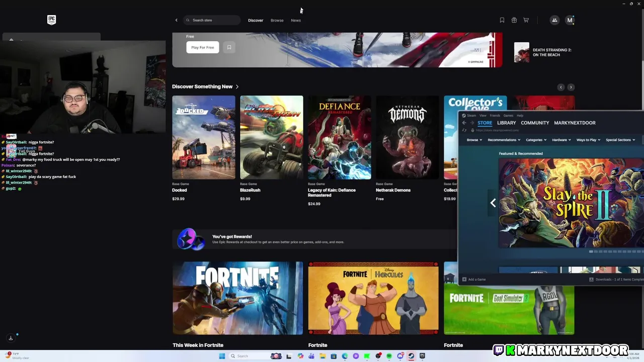Click the You've got Rewards banner
The width and height of the screenshot is (644, 362).
pyautogui.click(x=314, y=239)
